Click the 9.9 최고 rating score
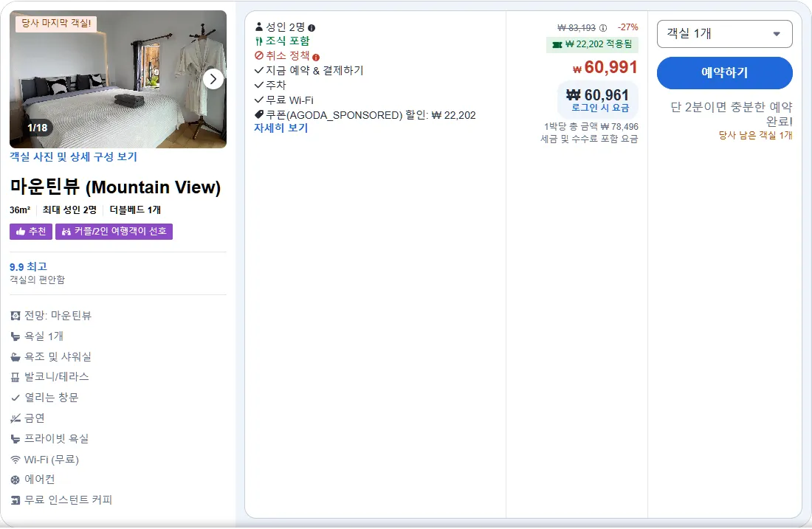 pyautogui.click(x=29, y=266)
